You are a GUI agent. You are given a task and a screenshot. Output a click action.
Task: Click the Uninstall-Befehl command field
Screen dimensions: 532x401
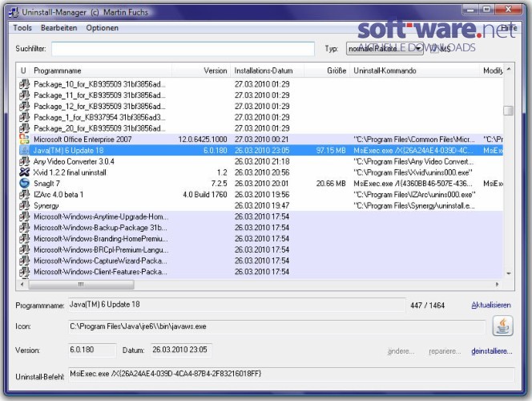pos(292,375)
